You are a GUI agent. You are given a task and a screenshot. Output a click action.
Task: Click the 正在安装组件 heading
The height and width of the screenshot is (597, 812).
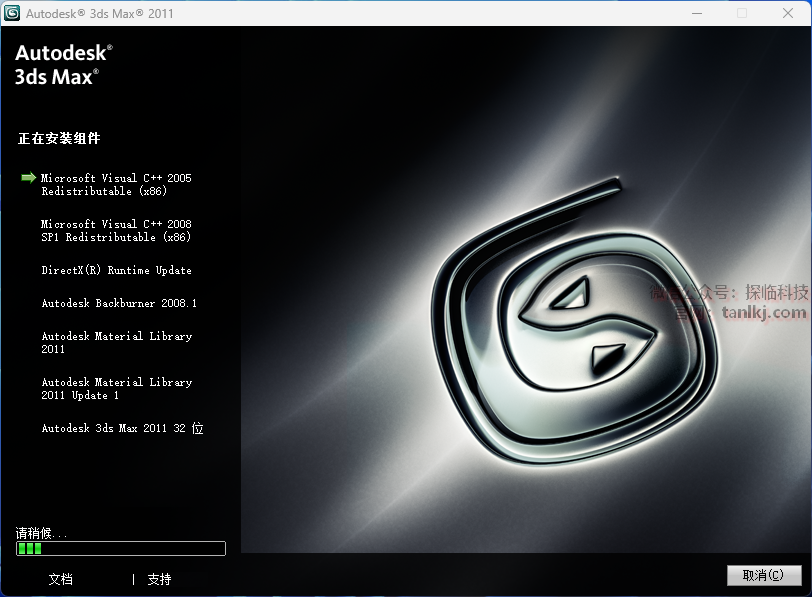tap(59, 138)
